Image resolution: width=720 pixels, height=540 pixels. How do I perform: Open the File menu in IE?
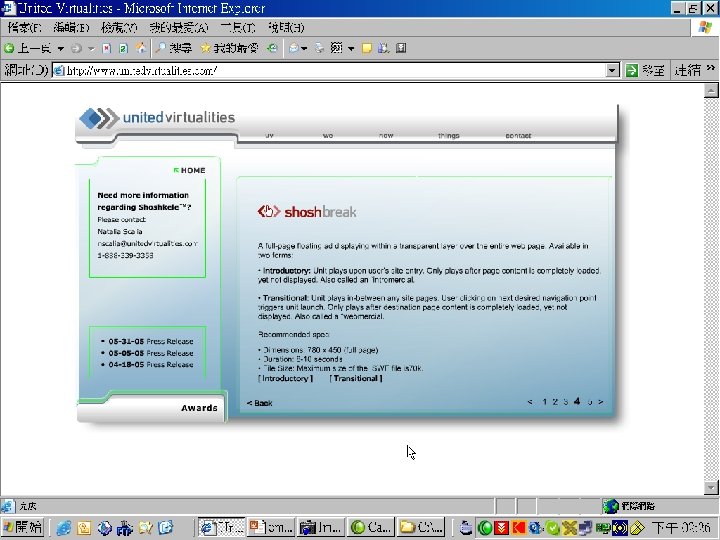25,28
